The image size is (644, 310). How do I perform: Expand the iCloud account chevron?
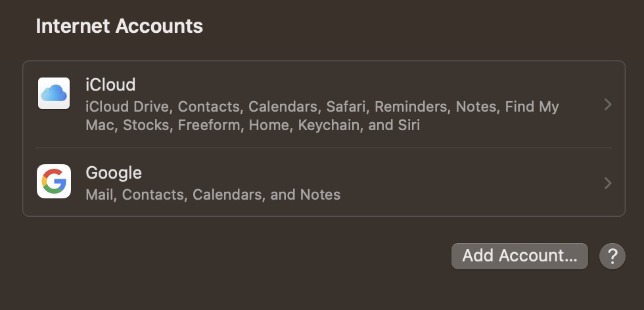click(608, 104)
